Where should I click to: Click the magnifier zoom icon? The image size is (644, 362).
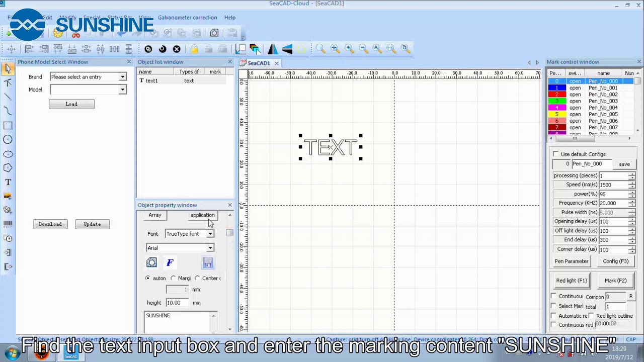320,48
